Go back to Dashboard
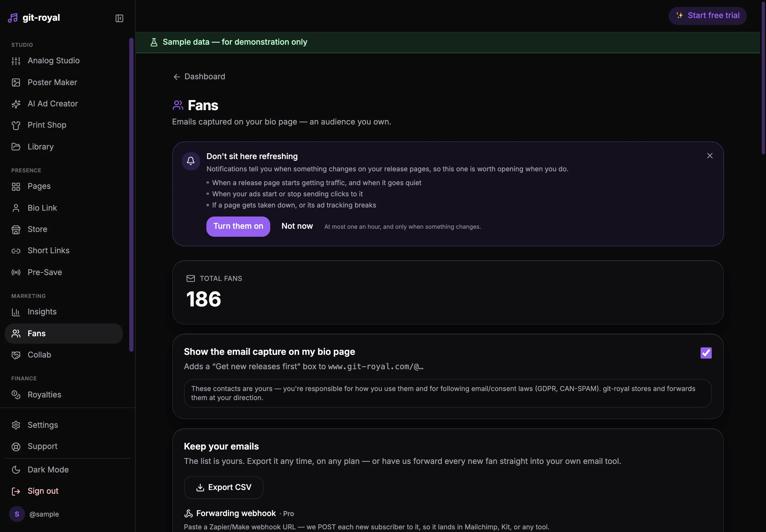Screen dimensions: 766x532 coord(199,77)
